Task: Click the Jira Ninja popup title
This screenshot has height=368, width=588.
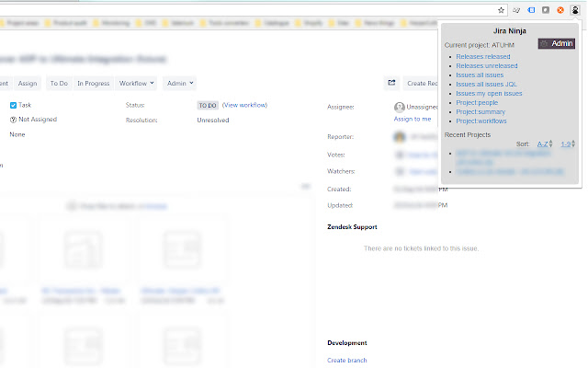Action: (510, 30)
